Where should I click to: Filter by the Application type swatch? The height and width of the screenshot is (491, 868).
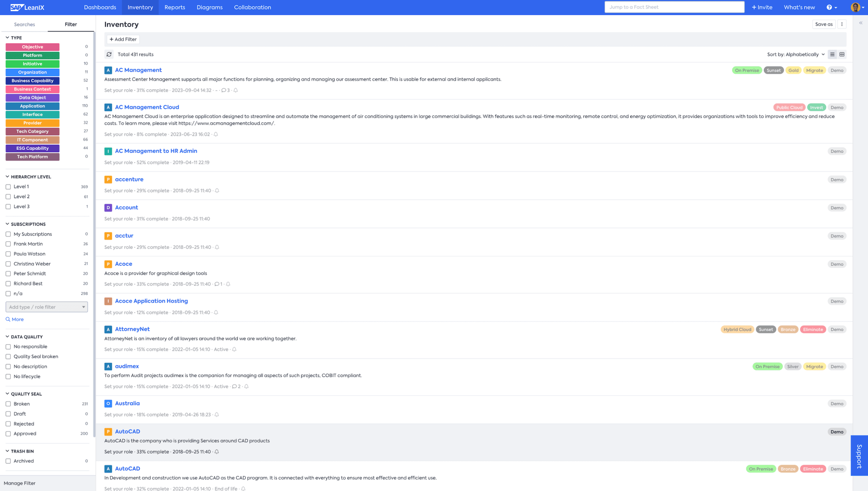pos(32,106)
